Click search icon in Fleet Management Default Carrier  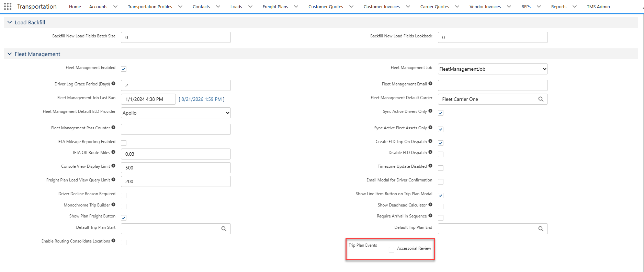pos(541,99)
